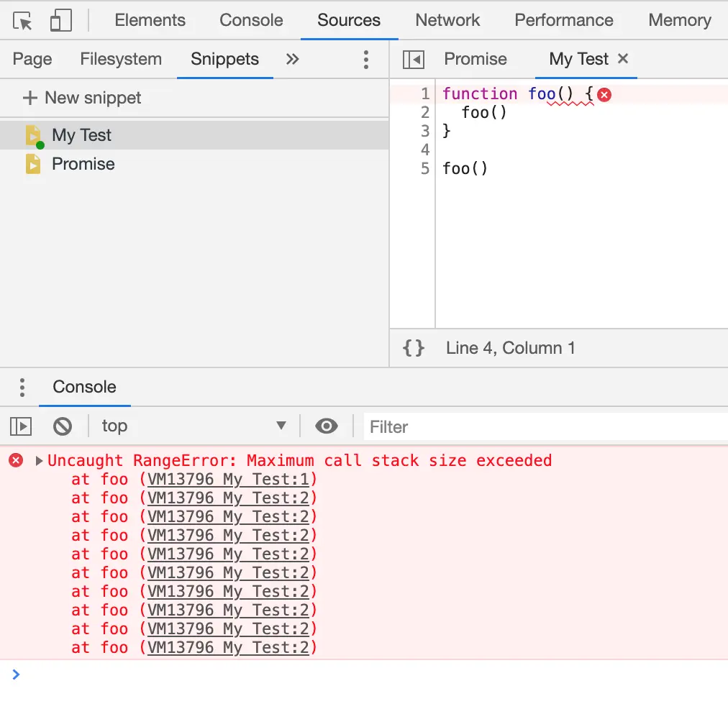Open the Network panel tab
The image size is (728, 709).
tap(447, 20)
